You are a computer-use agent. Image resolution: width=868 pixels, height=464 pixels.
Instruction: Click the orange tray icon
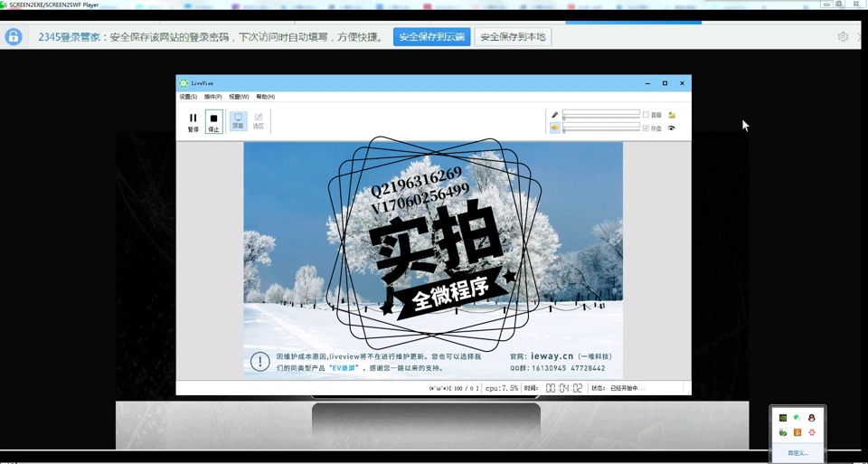point(797,432)
